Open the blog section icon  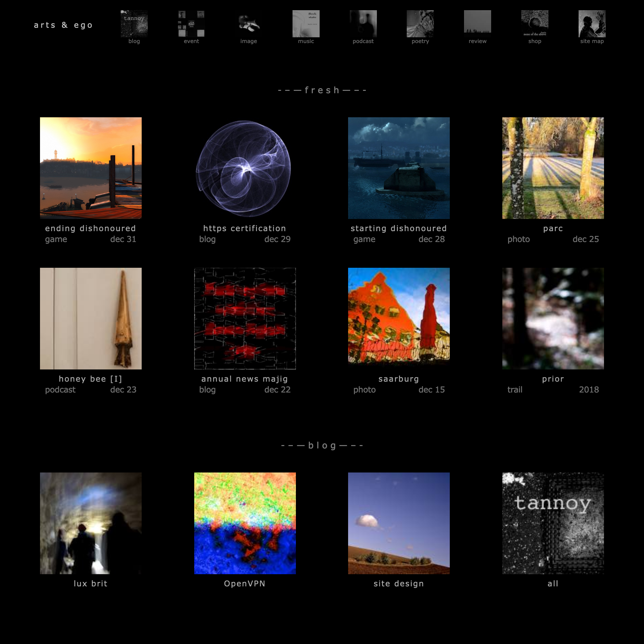[134, 24]
